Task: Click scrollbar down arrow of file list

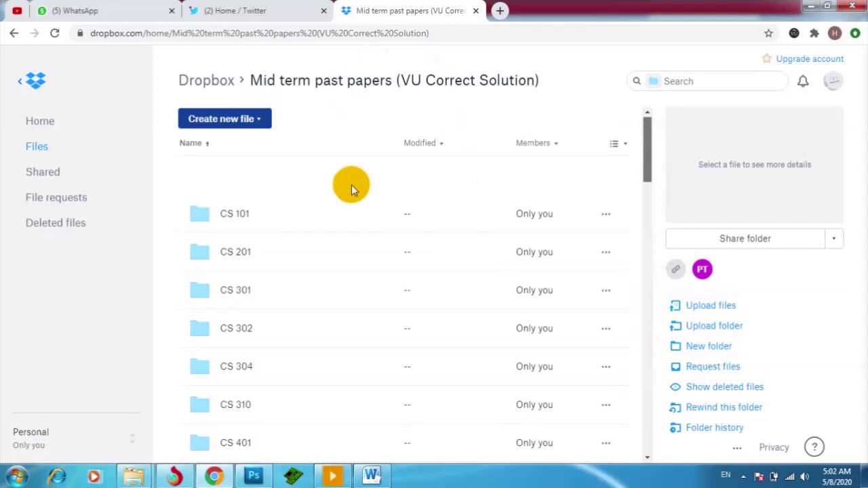Action: tap(647, 457)
